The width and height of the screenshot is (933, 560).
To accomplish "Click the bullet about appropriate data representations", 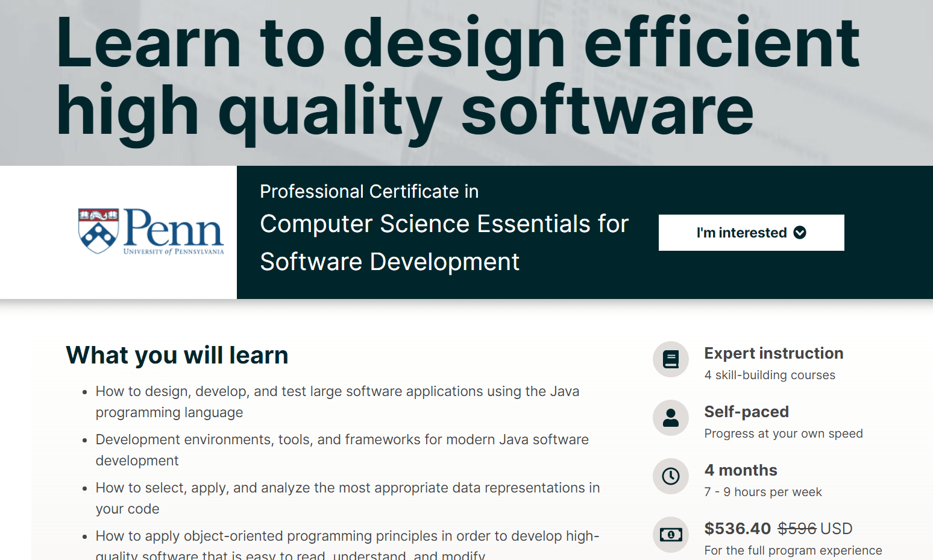I will pyautogui.click(x=348, y=499).
